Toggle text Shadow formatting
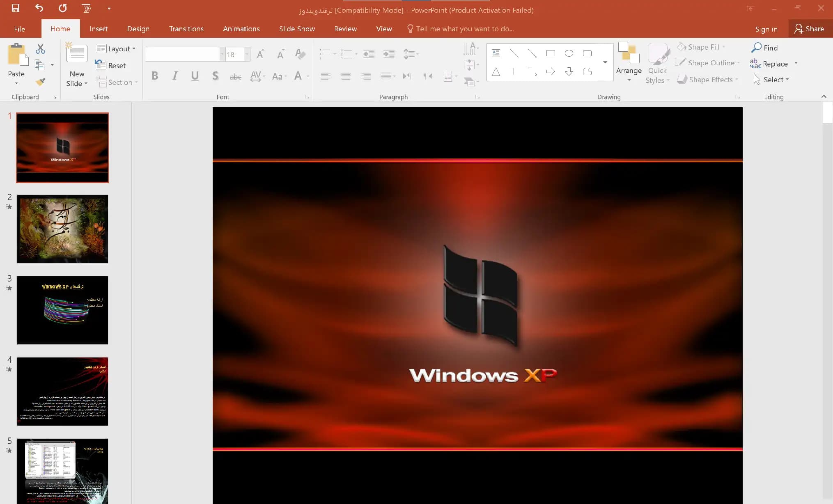This screenshot has width=833, height=504. point(215,76)
